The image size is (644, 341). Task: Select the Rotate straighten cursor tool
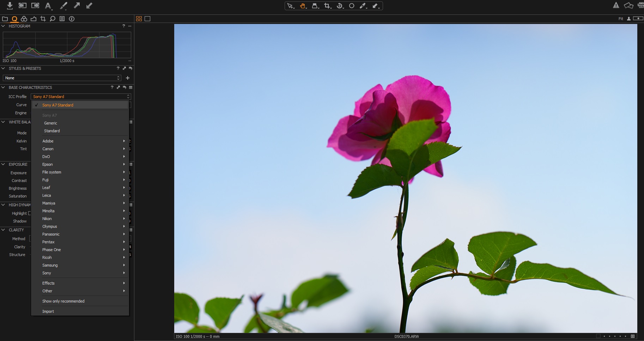coord(340,6)
